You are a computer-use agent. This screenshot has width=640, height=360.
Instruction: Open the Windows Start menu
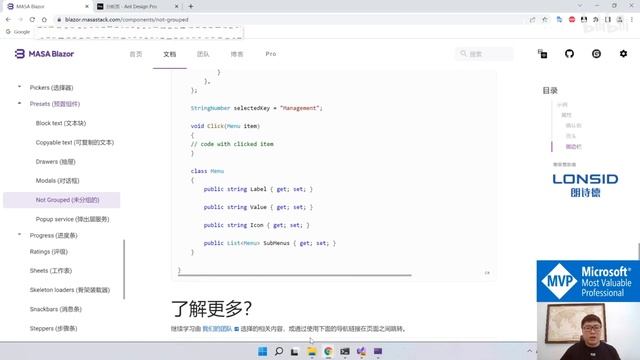(262, 351)
